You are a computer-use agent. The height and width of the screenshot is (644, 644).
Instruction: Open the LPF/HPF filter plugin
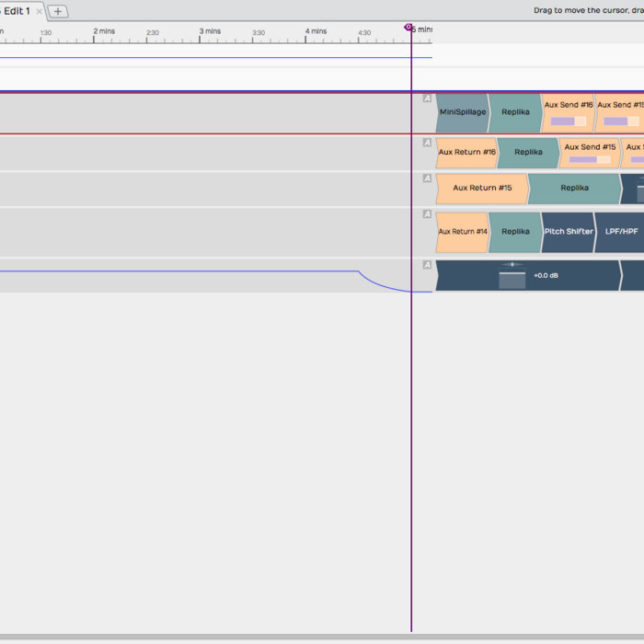621,231
